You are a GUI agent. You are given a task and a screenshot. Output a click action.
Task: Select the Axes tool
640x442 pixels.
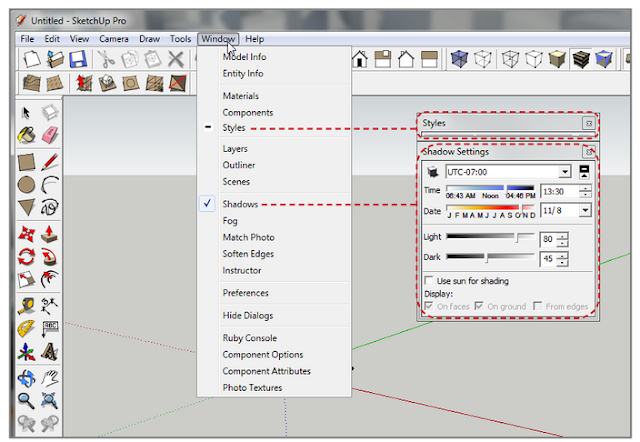click(26, 352)
